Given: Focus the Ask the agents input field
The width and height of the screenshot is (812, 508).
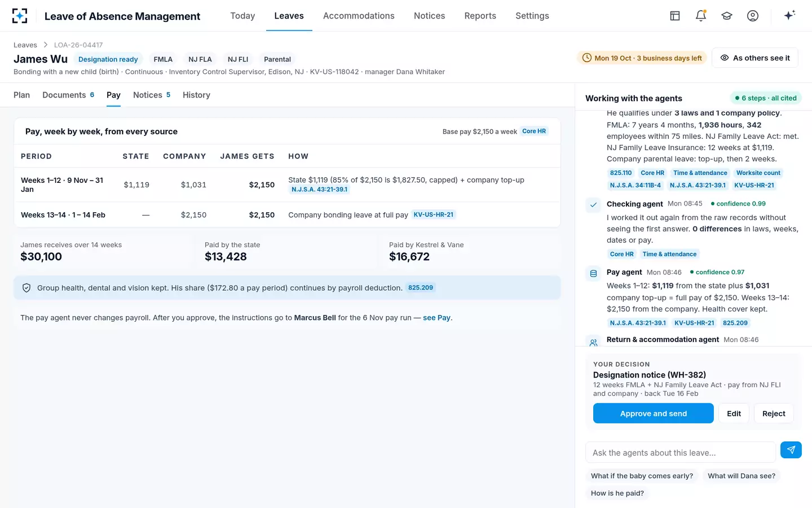Looking at the screenshot, I should click(681, 452).
